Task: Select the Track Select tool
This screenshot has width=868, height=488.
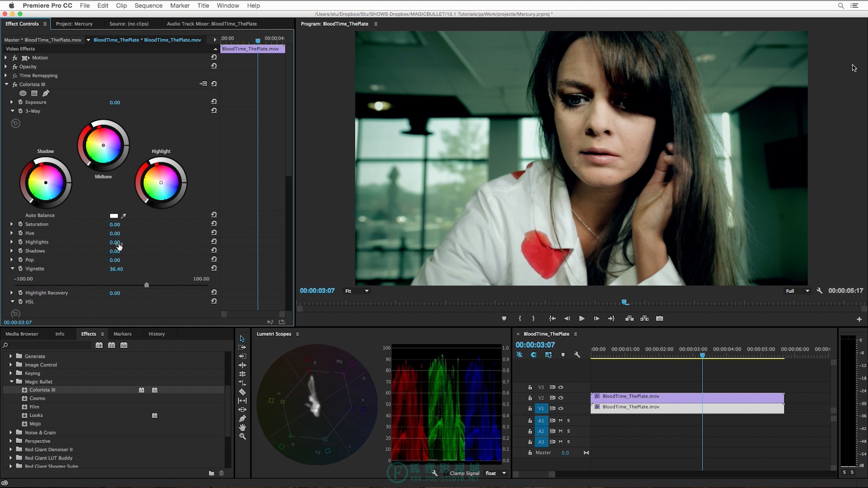Action: tap(242, 347)
